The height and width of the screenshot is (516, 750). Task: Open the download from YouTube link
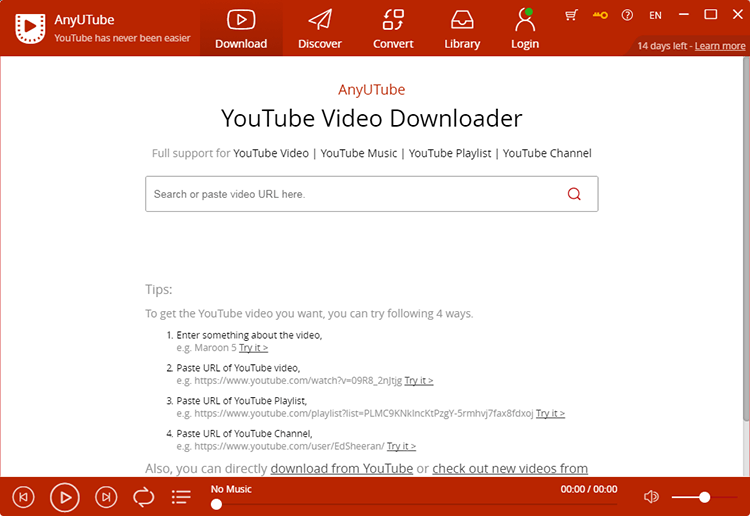[x=342, y=468]
